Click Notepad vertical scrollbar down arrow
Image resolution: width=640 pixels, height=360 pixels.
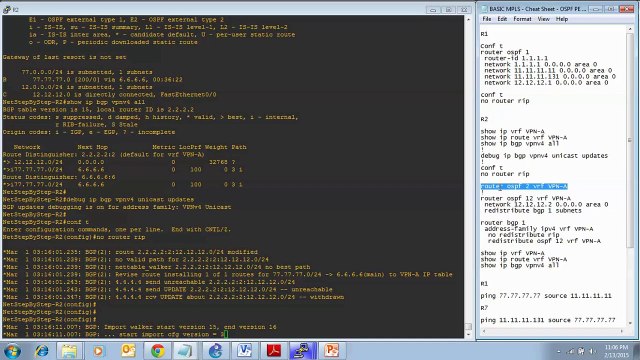click(630, 324)
